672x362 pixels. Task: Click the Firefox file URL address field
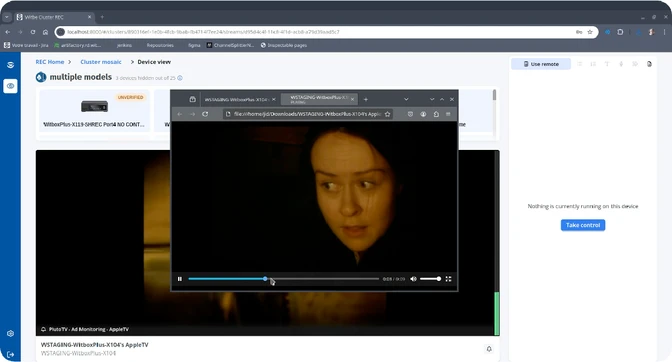(x=306, y=114)
